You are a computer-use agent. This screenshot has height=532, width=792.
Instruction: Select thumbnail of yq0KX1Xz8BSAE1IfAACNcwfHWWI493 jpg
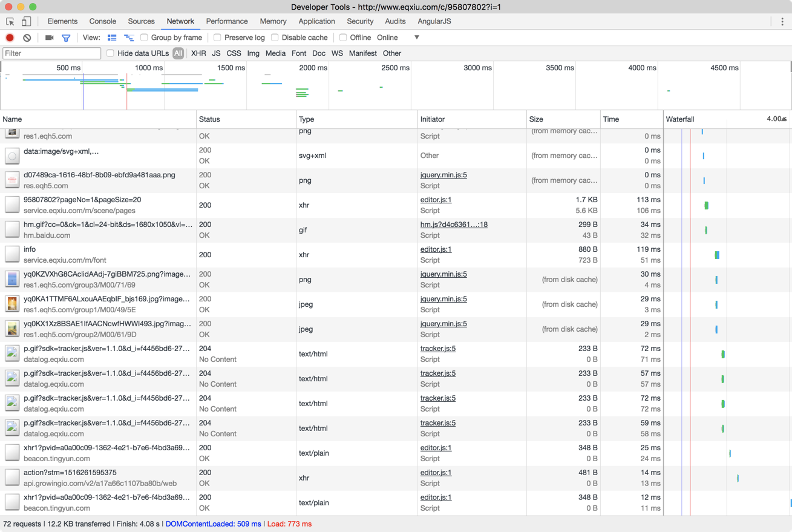click(12, 329)
